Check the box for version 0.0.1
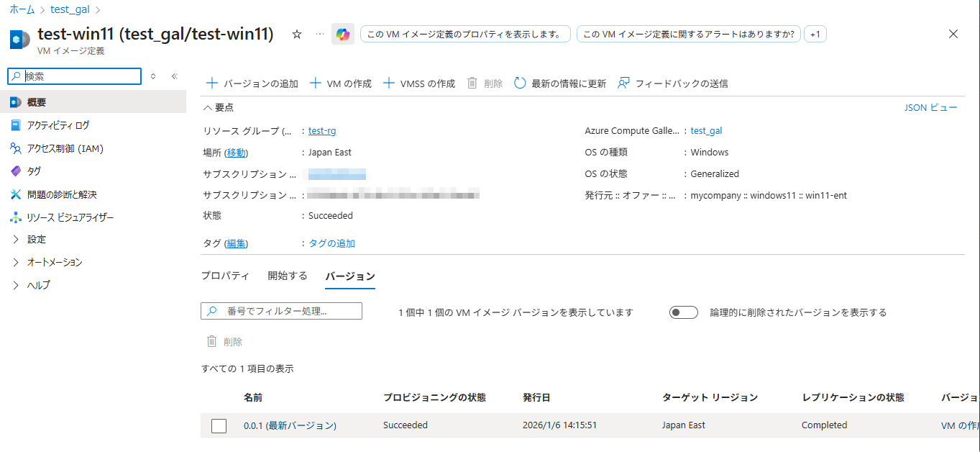The height and width of the screenshot is (452, 980). [x=219, y=426]
